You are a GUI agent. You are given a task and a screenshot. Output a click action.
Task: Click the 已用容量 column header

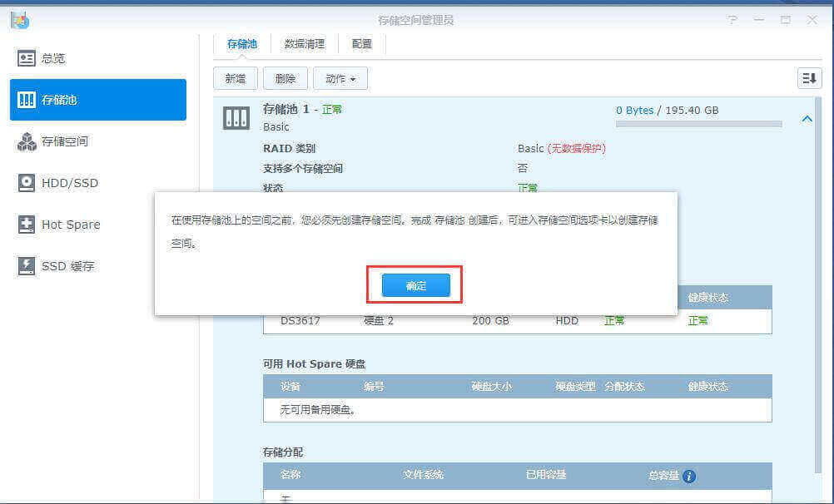click(545, 474)
